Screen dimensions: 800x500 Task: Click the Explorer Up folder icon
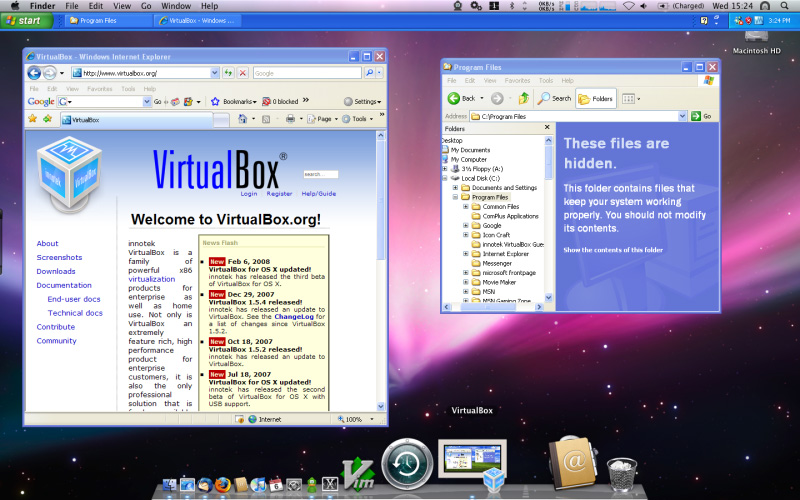523,98
